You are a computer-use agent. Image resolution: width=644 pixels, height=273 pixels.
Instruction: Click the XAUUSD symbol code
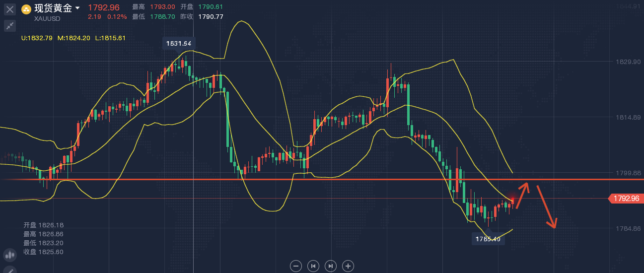[47, 19]
